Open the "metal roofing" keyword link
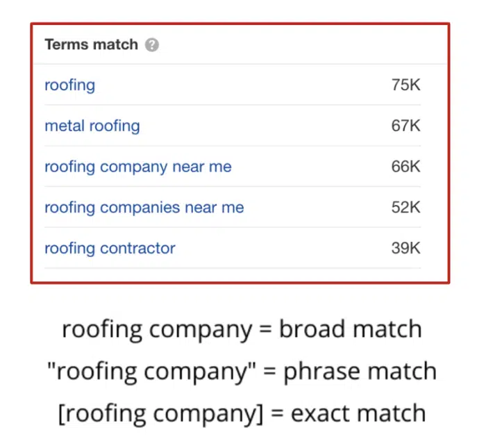 pyautogui.click(x=92, y=126)
